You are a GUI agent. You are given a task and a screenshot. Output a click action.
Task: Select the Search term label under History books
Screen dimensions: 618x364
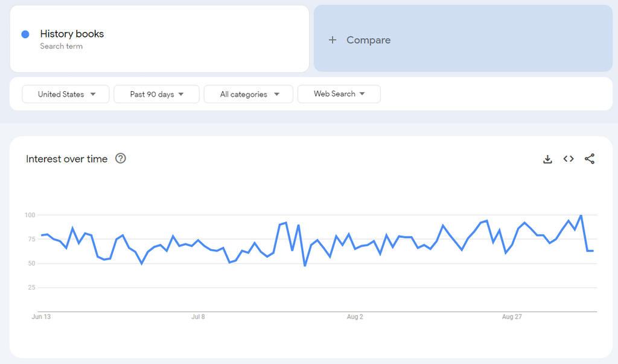pos(60,46)
